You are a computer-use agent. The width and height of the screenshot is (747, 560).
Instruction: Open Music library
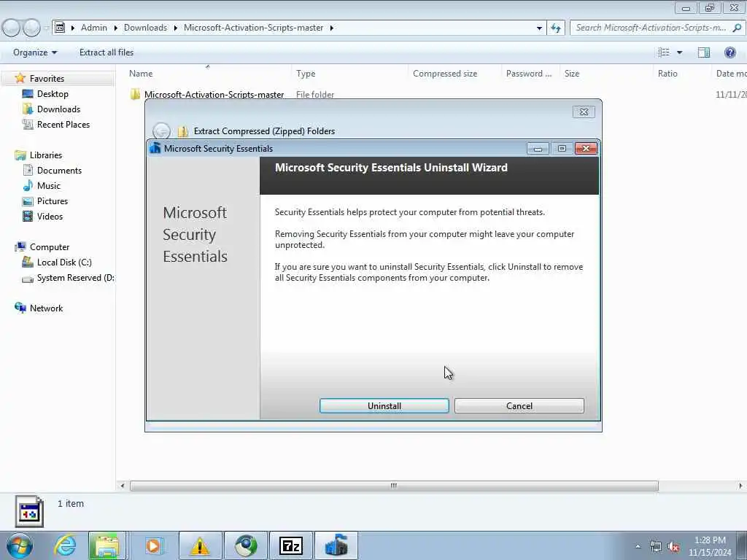click(x=49, y=185)
